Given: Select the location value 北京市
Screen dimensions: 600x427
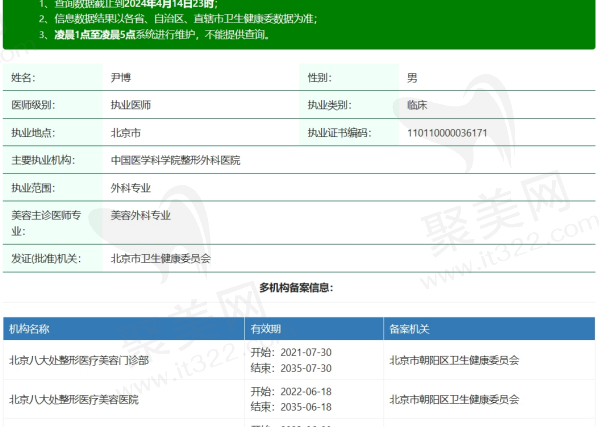Looking at the screenshot, I should click(126, 133).
